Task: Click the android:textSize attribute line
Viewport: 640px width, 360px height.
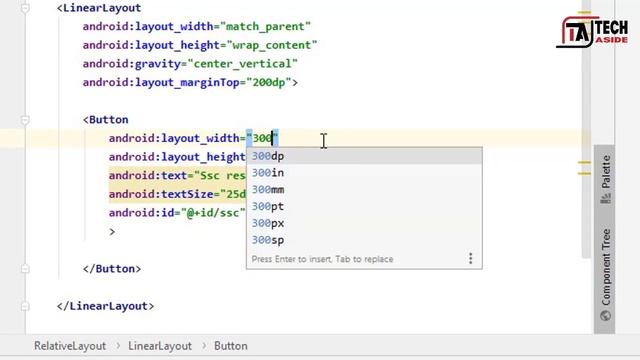Action: click(x=177, y=194)
